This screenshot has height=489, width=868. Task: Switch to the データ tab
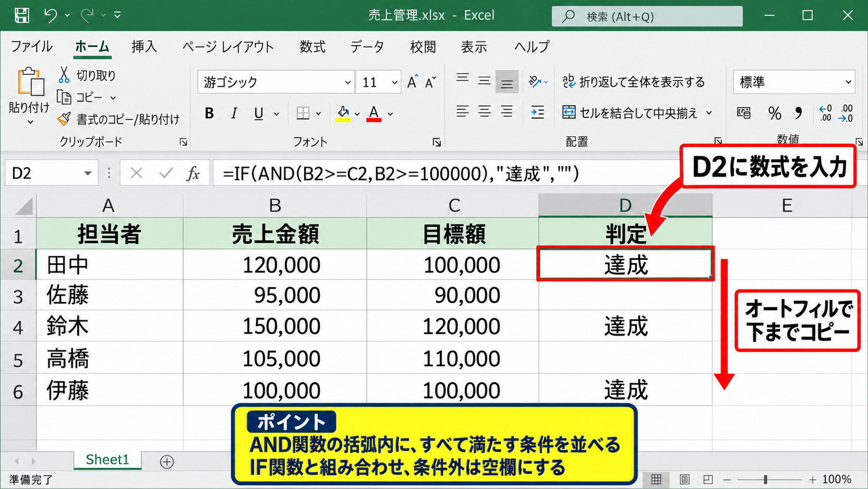(367, 47)
